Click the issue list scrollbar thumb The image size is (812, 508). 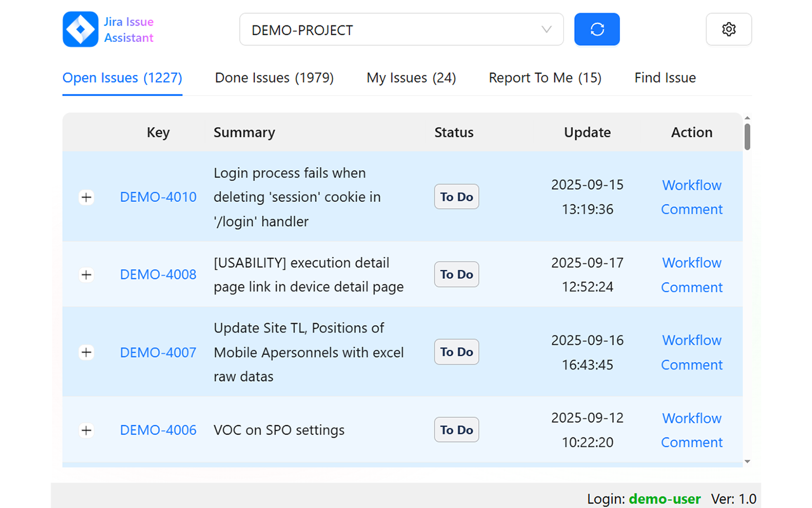(747, 137)
